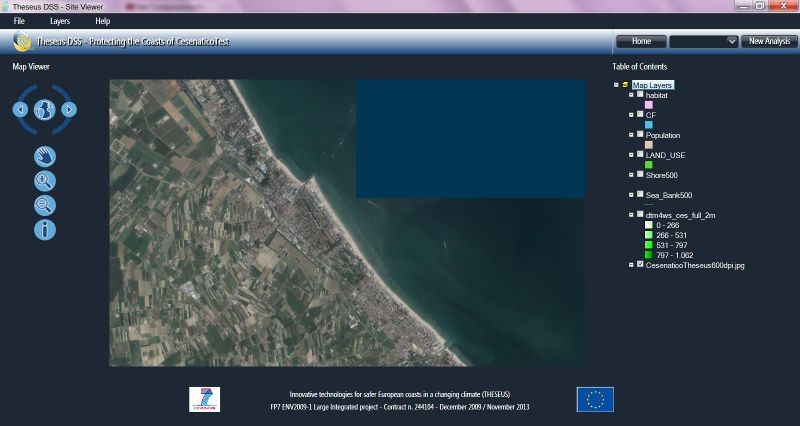Click the Home button
The height and width of the screenshot is (426, 800).
coord(641,41)
